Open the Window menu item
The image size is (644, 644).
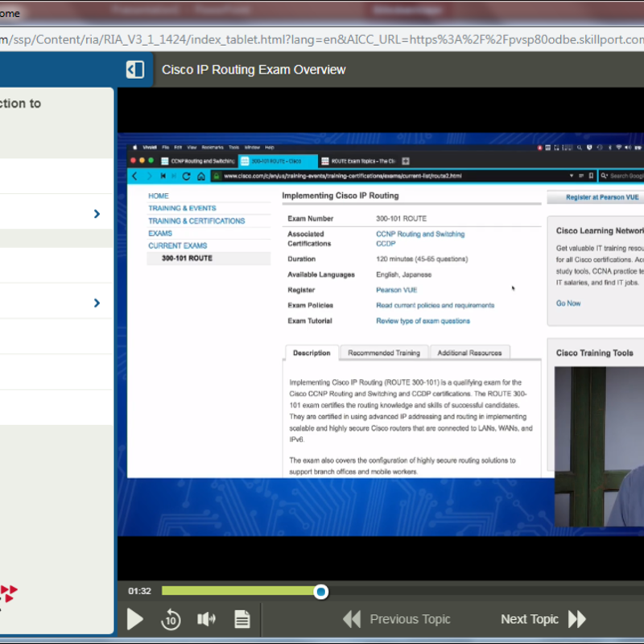pos(252,147)
